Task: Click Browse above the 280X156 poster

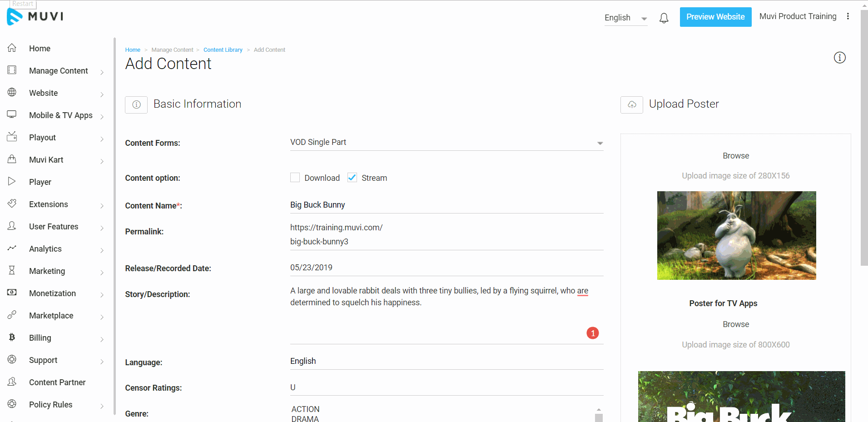Action: pos(736,156)
